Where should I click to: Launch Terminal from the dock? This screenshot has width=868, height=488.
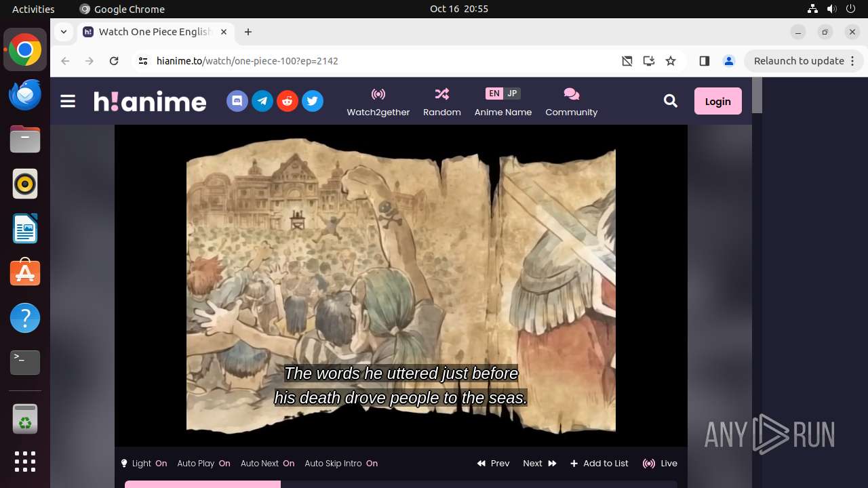[25, 363]
